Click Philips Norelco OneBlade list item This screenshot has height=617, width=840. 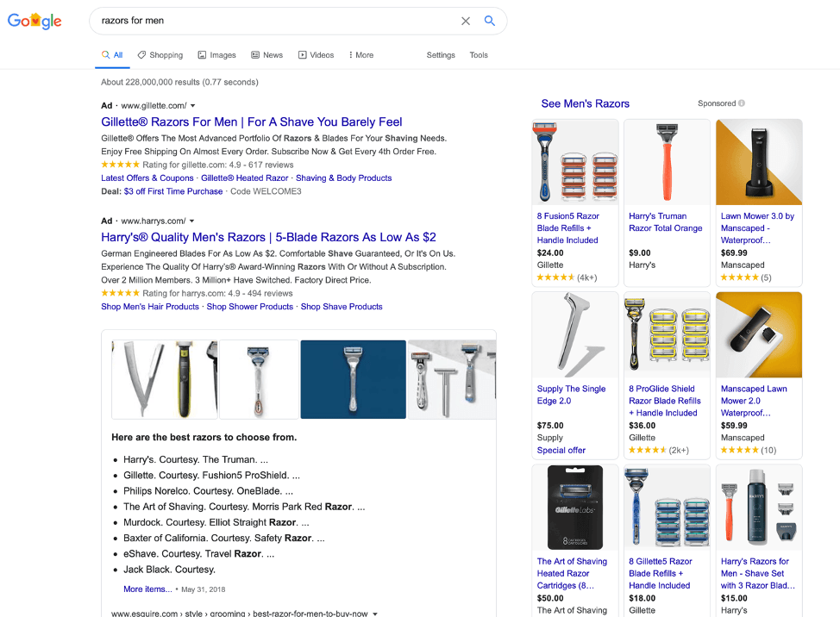click(209, 491)
